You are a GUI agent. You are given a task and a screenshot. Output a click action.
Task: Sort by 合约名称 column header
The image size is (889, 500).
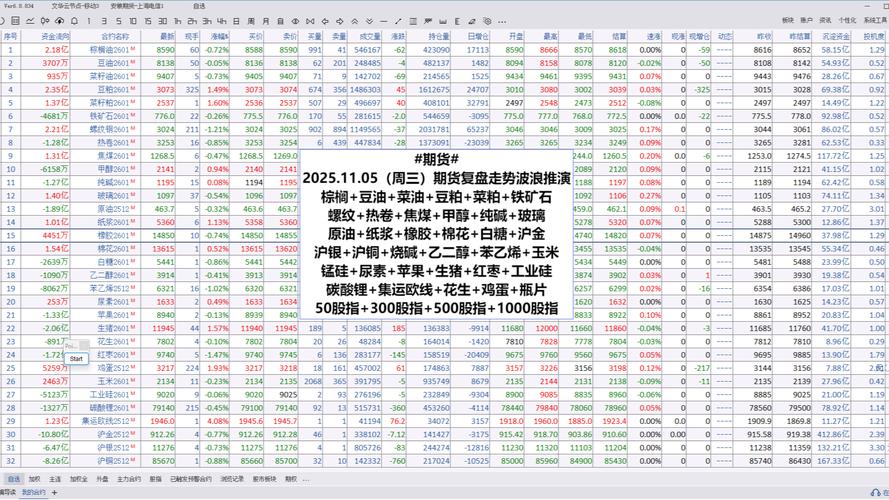pos(115,36)
